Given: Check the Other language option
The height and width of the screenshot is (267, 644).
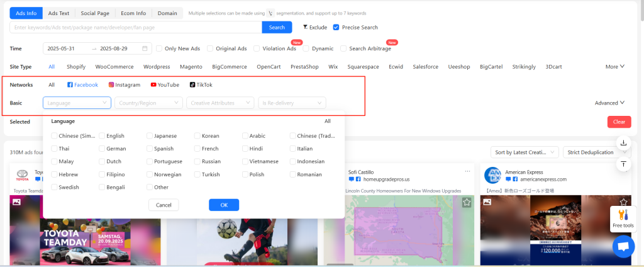Looking at the screenshot, I should point(150,187).
